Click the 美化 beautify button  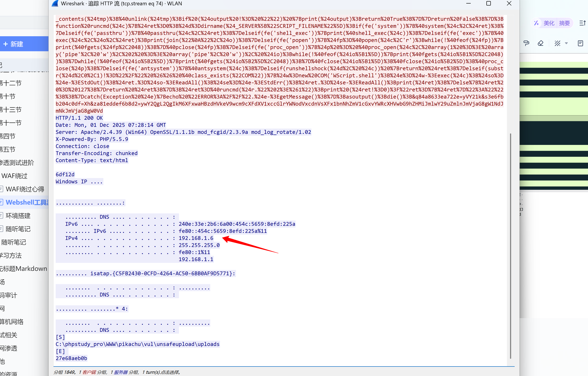(549, 23)
